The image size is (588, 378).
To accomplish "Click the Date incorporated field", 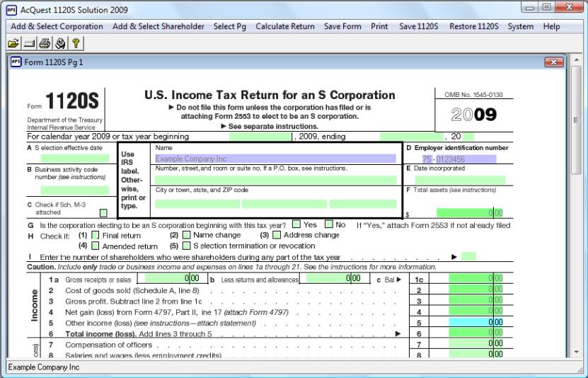I will [459, 180].
